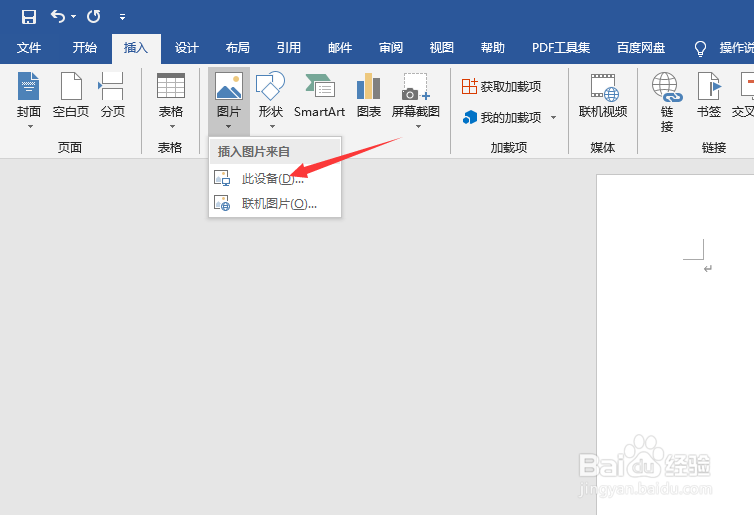Expand the 屏幕截图 dropdown arrow
Screen dimensions: 754x515
click(418, 127)
